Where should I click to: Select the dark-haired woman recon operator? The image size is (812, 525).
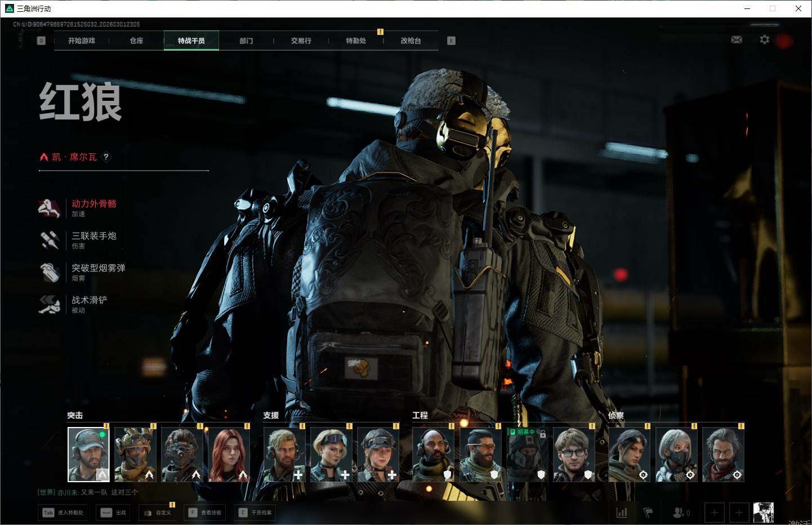[x=630, y=455]
